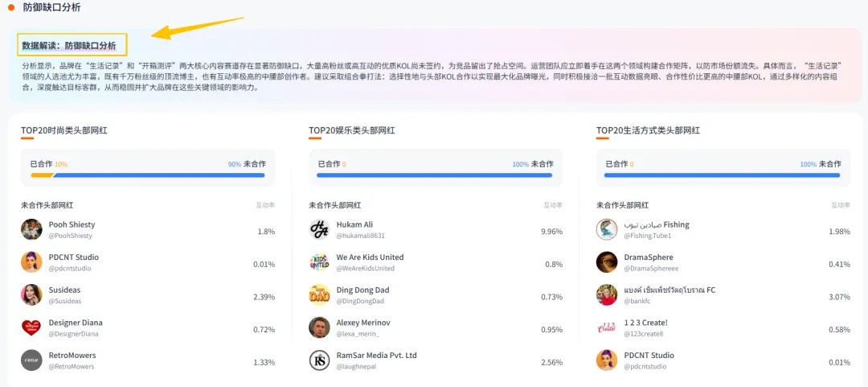
Task: Click the 3.07% engagement rate value
Action: tap(839, 297)
